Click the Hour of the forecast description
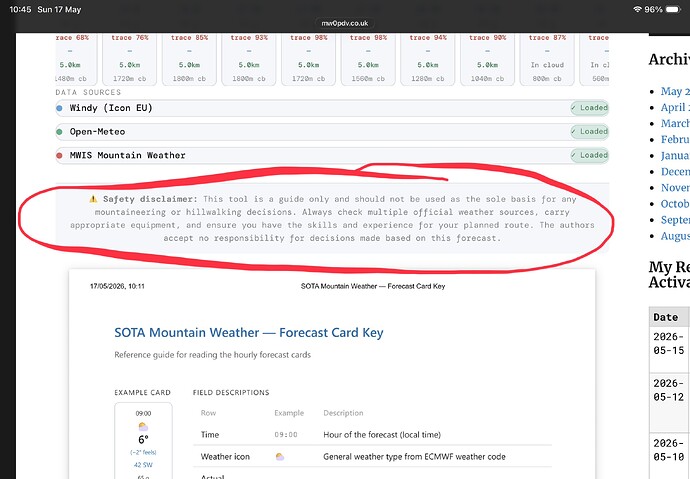The width and height of the screenshot is (690, 479). 382,435
